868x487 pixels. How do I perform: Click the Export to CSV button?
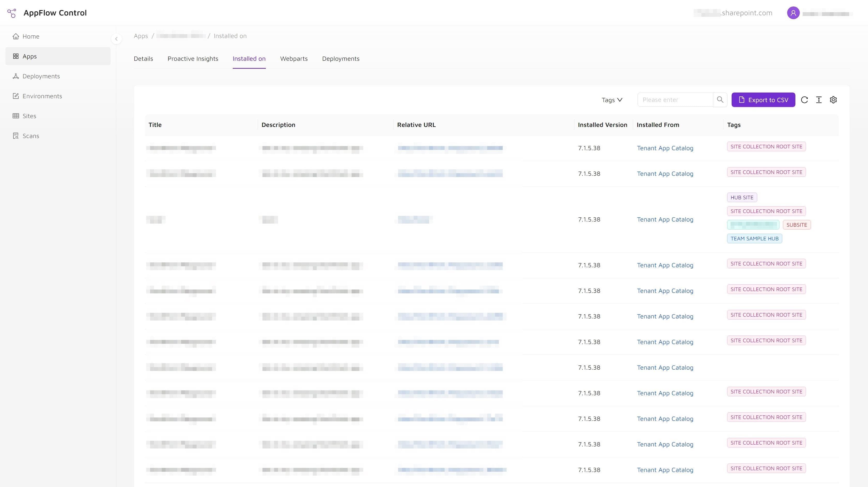[763, 100]
